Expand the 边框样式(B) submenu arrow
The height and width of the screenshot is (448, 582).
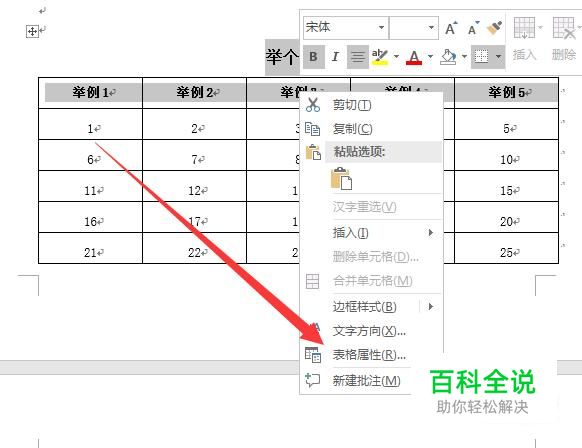[x=431, y=307]
